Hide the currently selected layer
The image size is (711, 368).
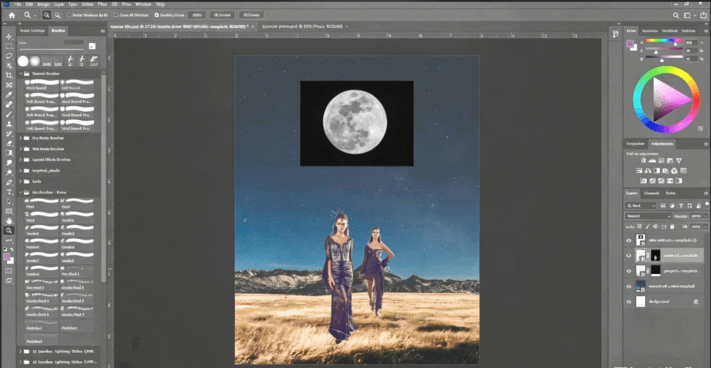(628, 256)
